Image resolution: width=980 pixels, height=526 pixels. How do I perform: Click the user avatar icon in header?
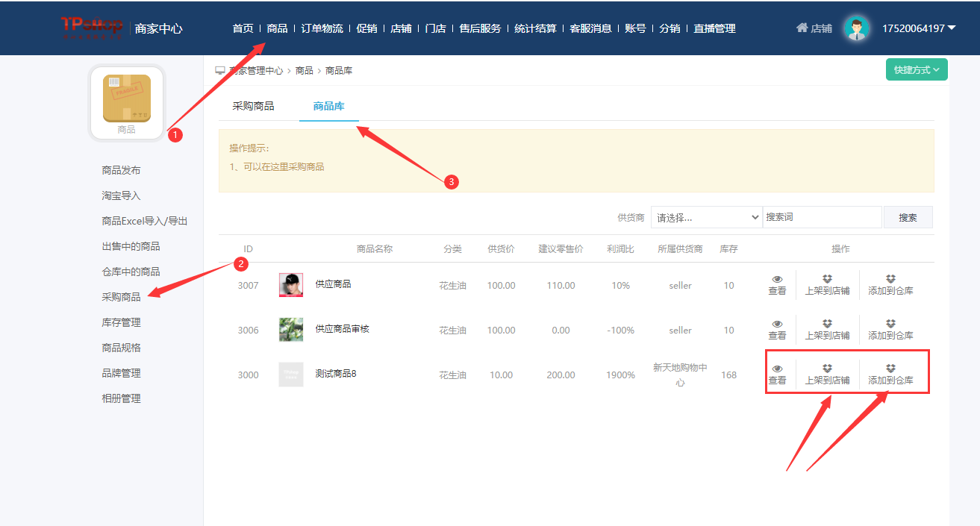857,28
